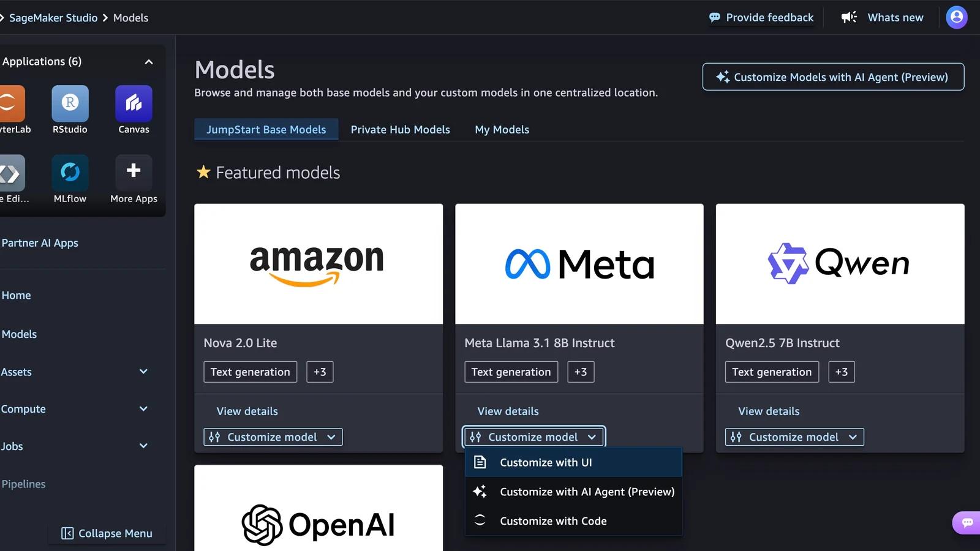Click the Provide feedback link
Viewport: 980px width, 551px height.
pyautogui.click(x=761, y=17)
